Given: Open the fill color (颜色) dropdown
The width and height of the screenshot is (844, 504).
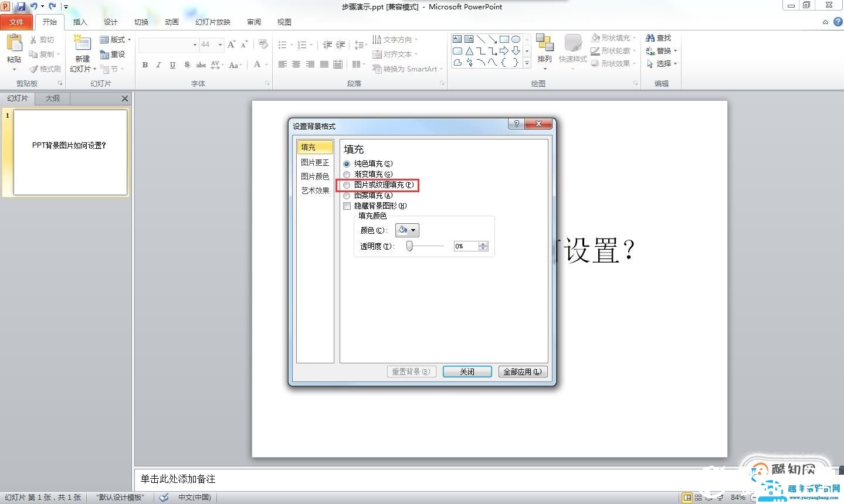Looking at the screenshot, I should click(x=407, y=230).
